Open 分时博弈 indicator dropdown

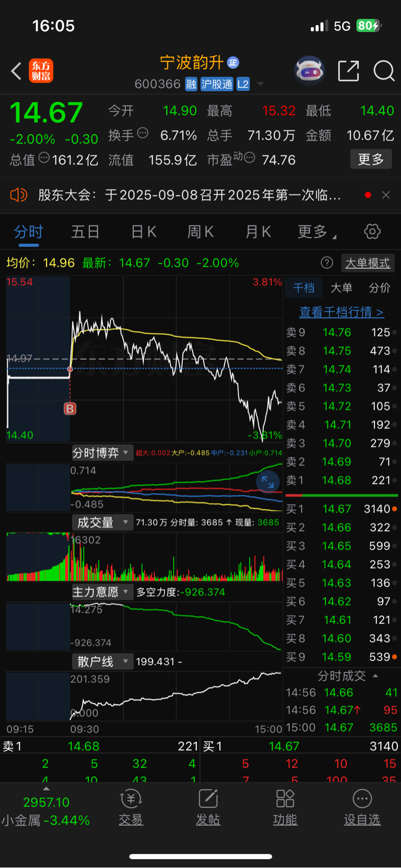(x=102, y=453)
